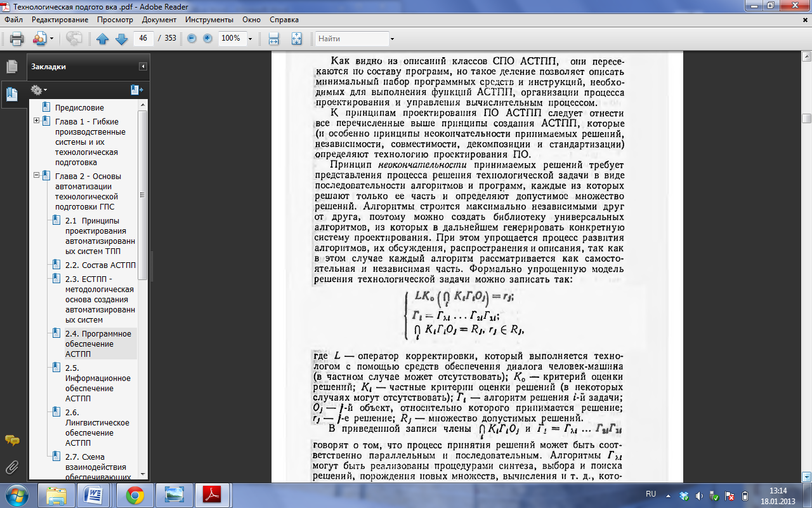The width and height of the screenshot is (812, 508).
Task: Click the RU language indicator
Action: [x=651, y=493]
